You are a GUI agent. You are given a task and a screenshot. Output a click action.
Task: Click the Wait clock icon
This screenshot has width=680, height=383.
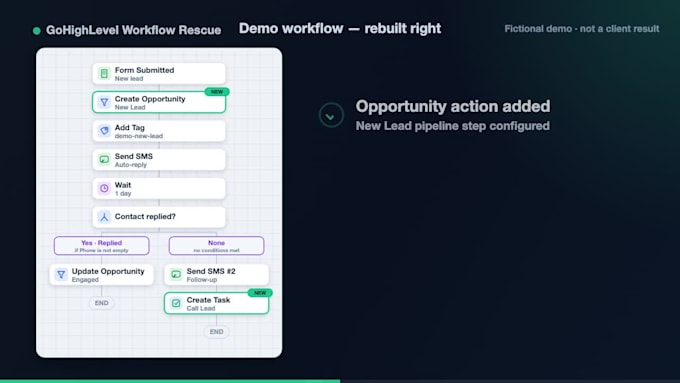(104, 188)
